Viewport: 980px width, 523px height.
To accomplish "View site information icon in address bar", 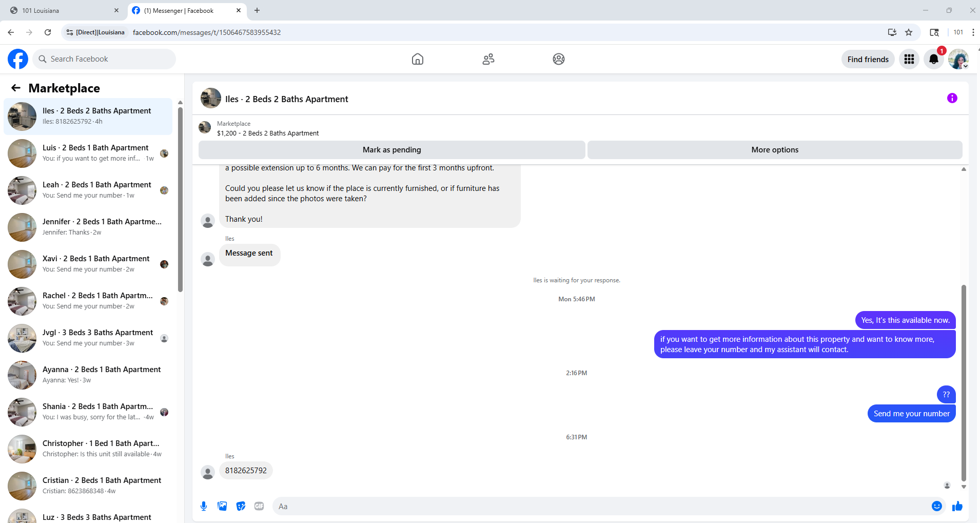I will click(70, 32).
